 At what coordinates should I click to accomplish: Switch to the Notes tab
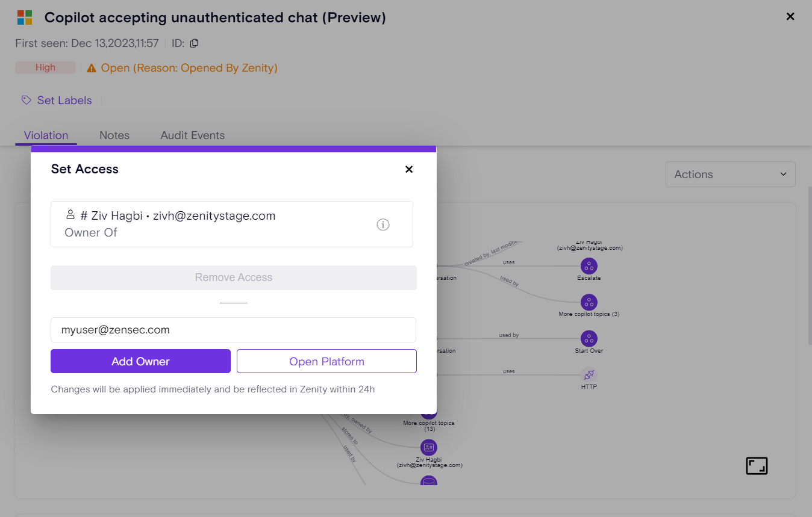click(x=114, y=135)
